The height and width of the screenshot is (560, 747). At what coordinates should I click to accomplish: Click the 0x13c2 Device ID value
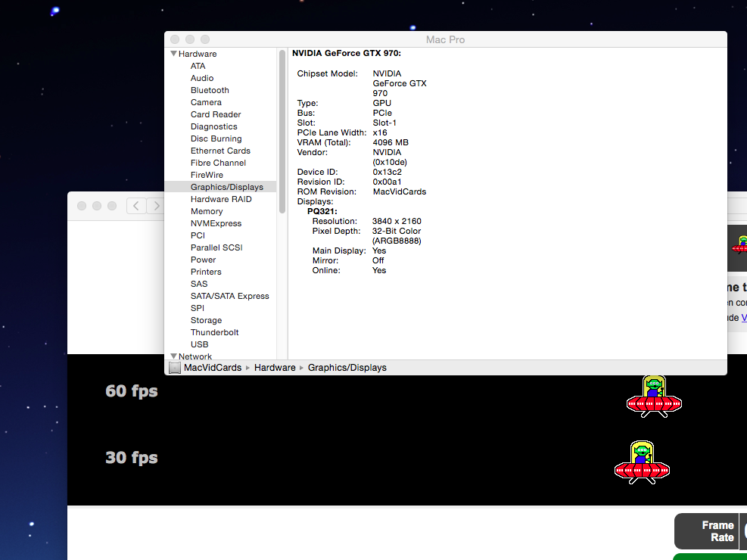pos(387,172)
